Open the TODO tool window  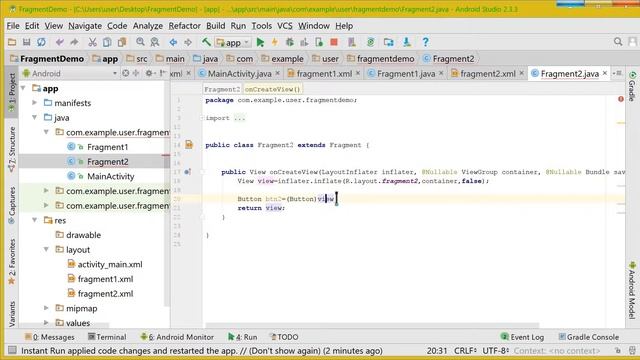pyautogui.click(x=284, y=337)
